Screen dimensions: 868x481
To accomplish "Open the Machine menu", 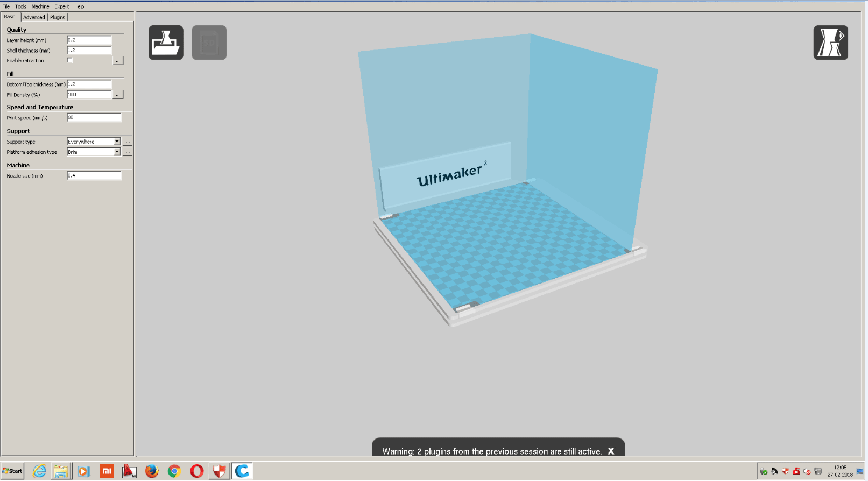I will click(x=40, y=6).
